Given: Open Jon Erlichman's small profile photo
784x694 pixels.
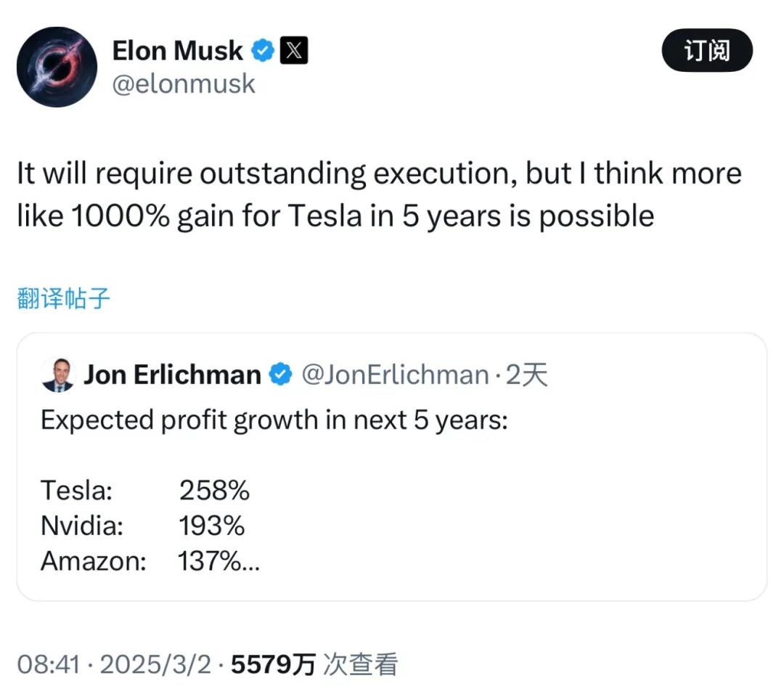Looking at the screenshot, I should tap(57, 375).
